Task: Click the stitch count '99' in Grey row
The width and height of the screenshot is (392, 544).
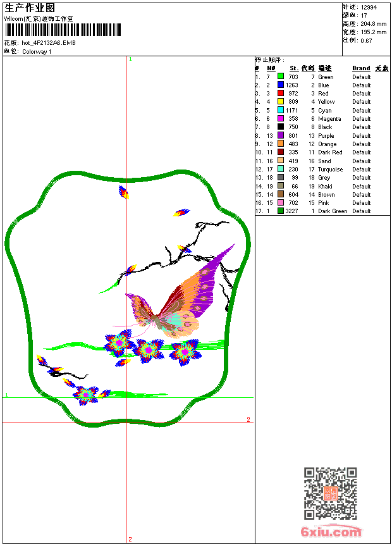Action: click(295, 178)
